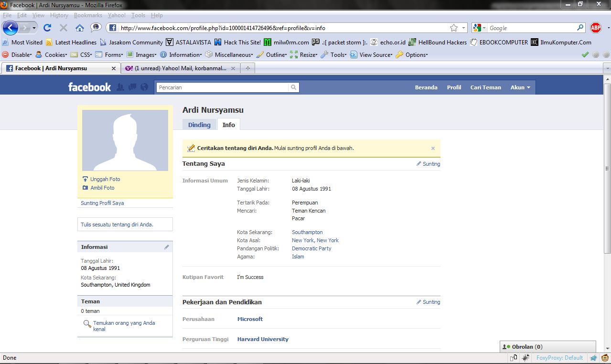This screenshot has width=611, height=364.
Task: Open the Microsoft company link
Action: coord(250,319)
